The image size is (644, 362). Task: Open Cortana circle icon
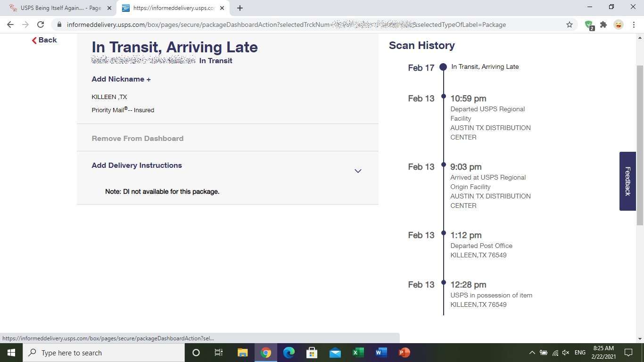pos(196,353)
